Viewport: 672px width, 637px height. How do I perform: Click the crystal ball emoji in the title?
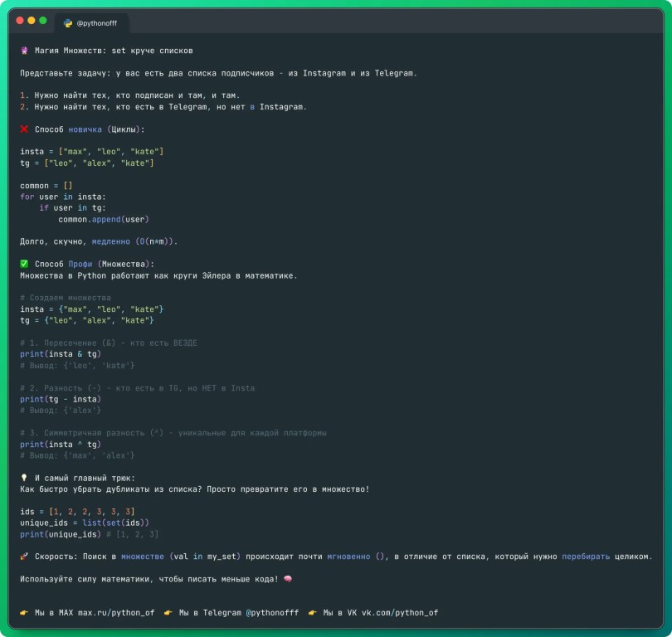[x=25, y=51]
